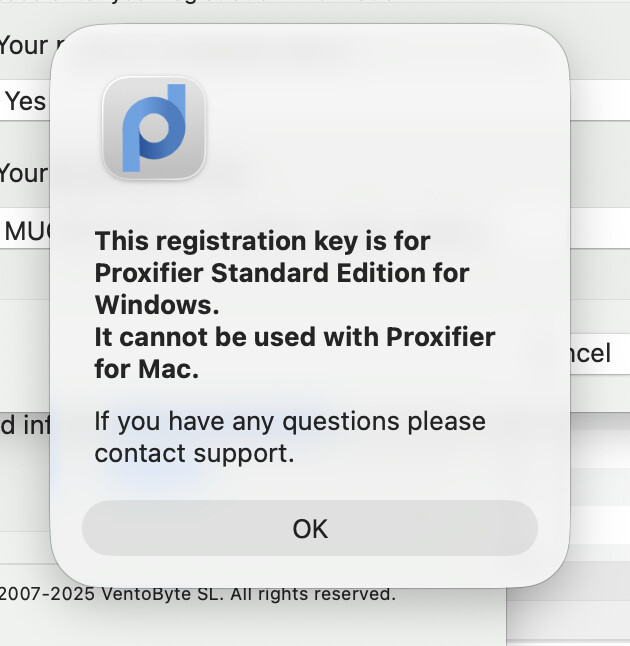Click the "All rights reserved." text
This screenshot has height=646, width=630.
313,594
